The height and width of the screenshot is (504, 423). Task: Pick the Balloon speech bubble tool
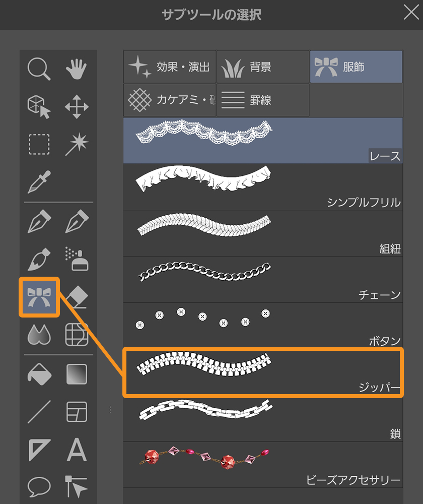[x=39, y=487]
